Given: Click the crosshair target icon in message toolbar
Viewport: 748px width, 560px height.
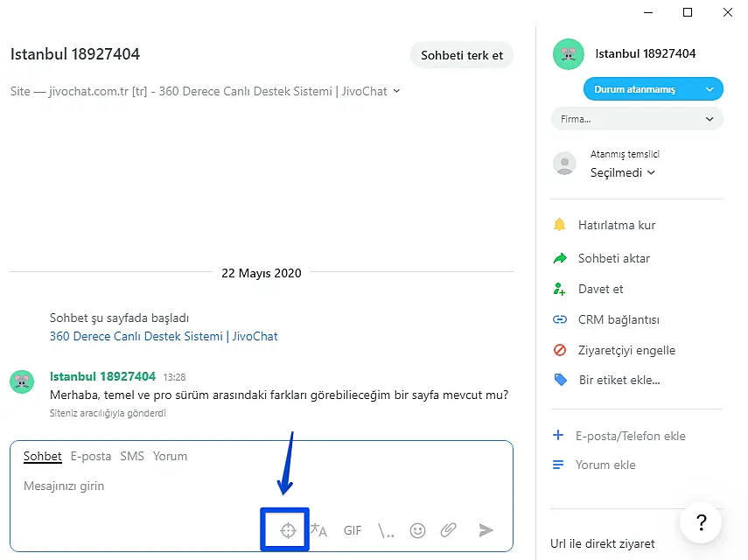Looking at the screenshot, I should coord(286,530).
